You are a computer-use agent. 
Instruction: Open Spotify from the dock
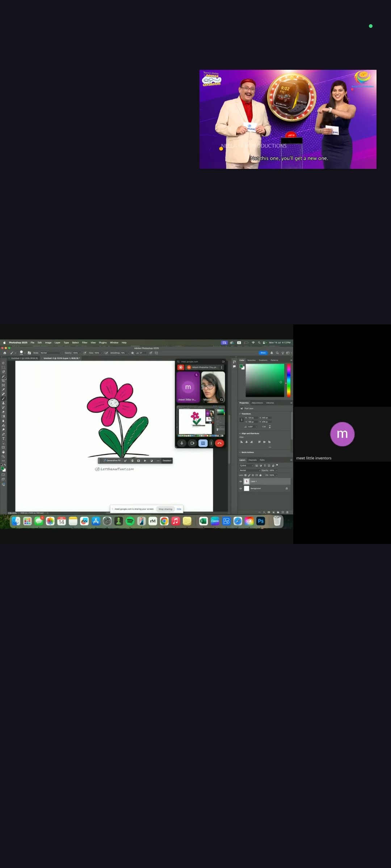[130, 521]
